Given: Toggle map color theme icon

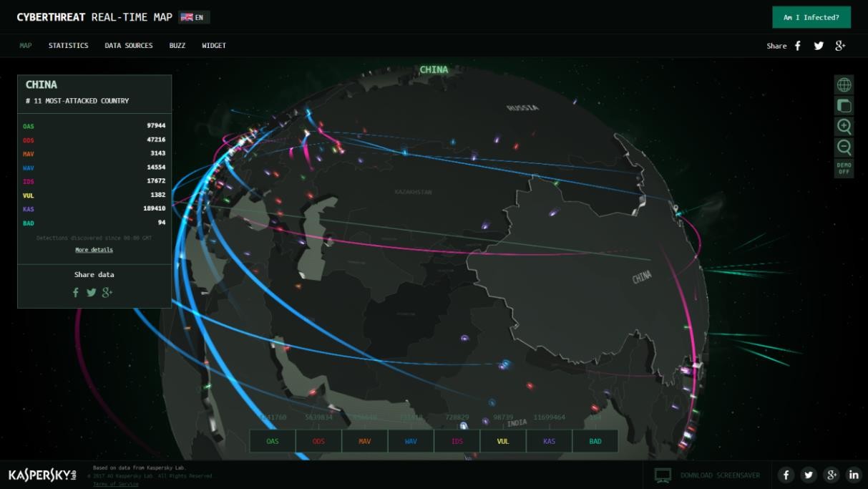Looking at the screenshot, I should coord(844,106).
